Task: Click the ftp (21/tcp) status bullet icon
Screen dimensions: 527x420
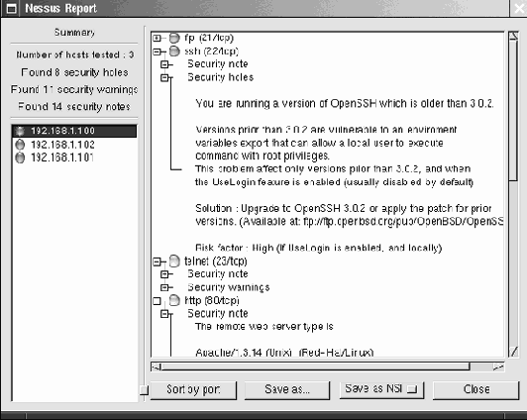Action: 174,38
